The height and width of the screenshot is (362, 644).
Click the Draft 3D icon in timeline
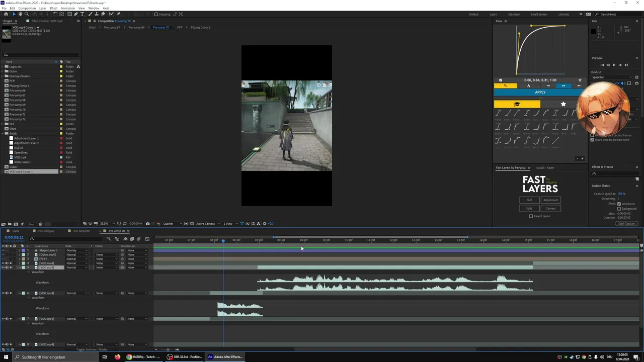[x=117, y=239]
